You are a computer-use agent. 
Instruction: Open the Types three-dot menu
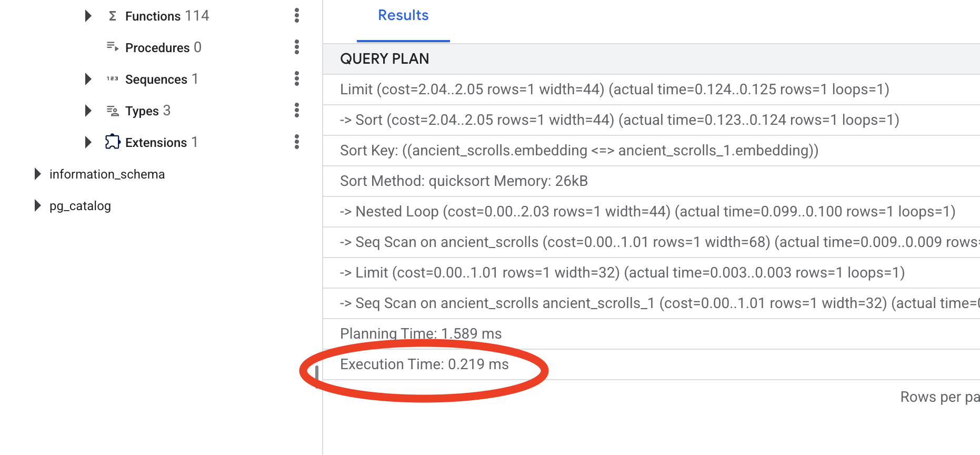click(x=297, y=111)
